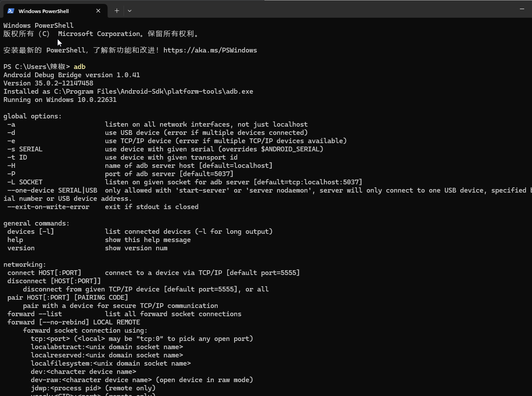Click the '--exit-on-write-error' option
532x396 pixels.
coord(48,207)
